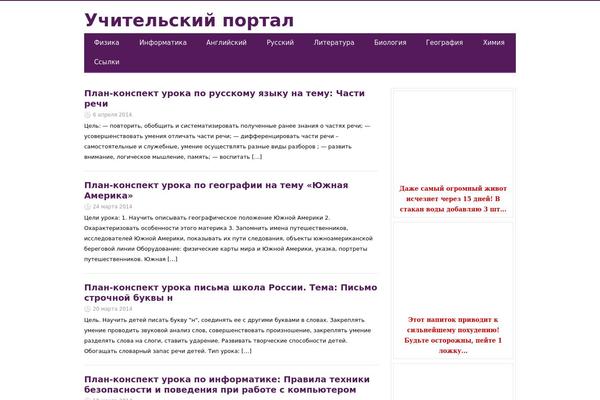Image resolution: width=600 pixels, height=400 pixels.
Task: Go to the Английский section
Action: [x=226, y=42]
